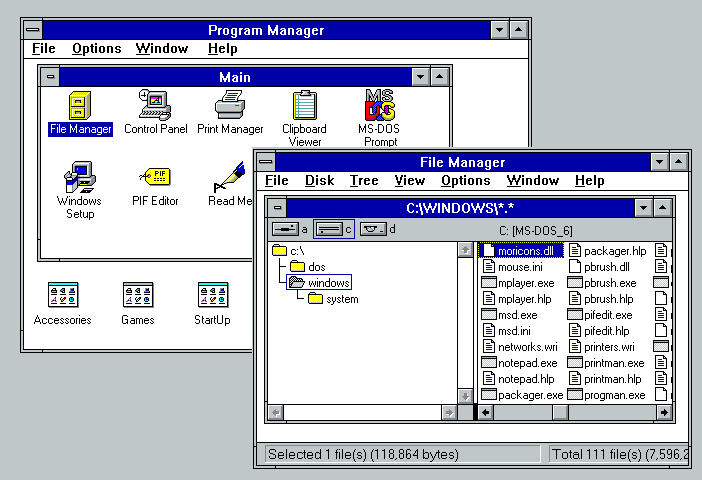
Task: Open the Games program group icon
Action: click(x=137, y=296)
